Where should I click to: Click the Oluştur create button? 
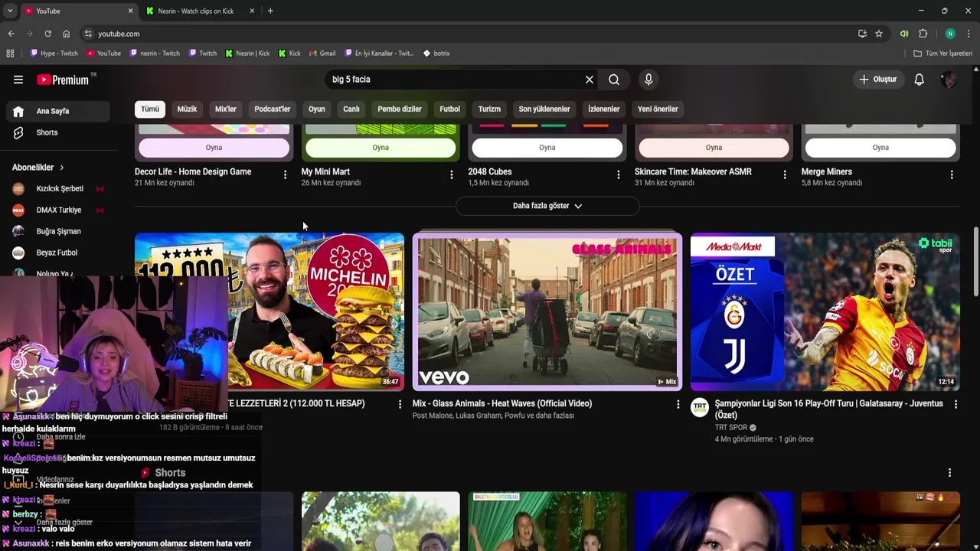877,80
